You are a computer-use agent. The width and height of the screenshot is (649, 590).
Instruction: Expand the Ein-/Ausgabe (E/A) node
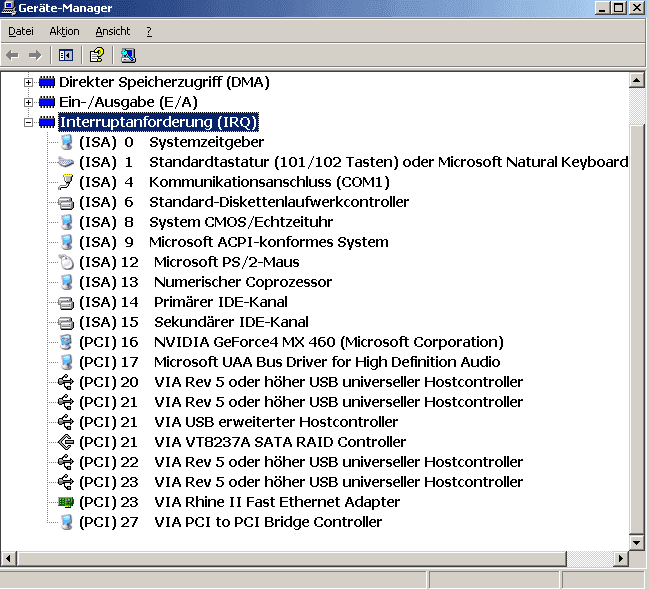click(28, 102)
